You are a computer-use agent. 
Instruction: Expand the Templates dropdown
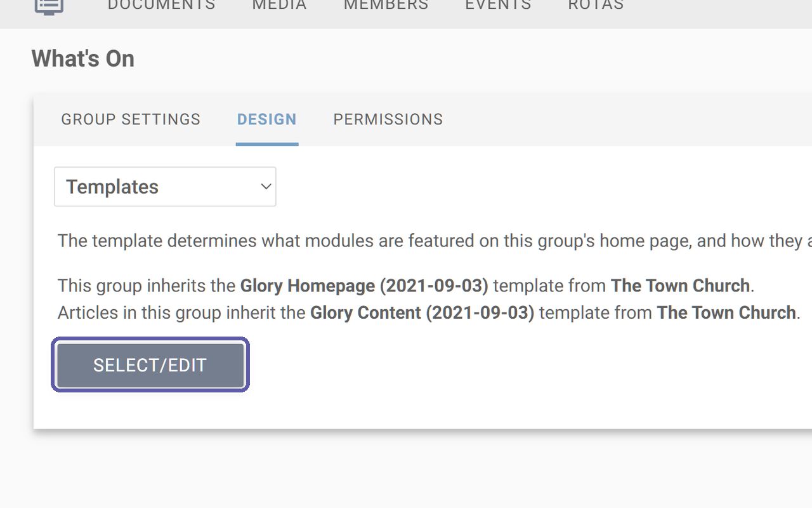click(165, 187)
